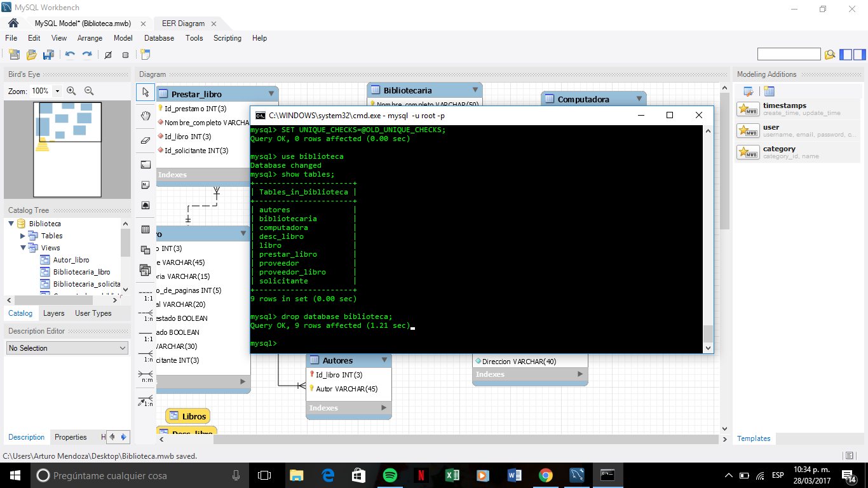868x488 pixels.
Task: Collapse the Bibliotecaria table box
Action: point(475,90)
